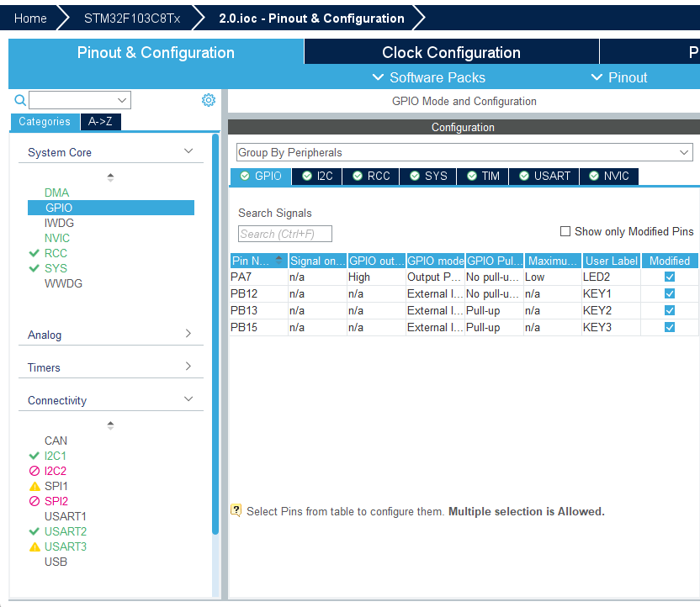Viewport: 700px width, 607px height.
Task: Select NVIC in System Core list
Action: pyautogui.click(x=57, y=238)
